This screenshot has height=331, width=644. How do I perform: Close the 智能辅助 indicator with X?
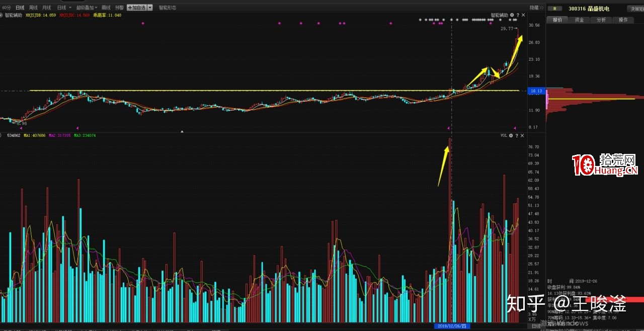coord(523,15)
